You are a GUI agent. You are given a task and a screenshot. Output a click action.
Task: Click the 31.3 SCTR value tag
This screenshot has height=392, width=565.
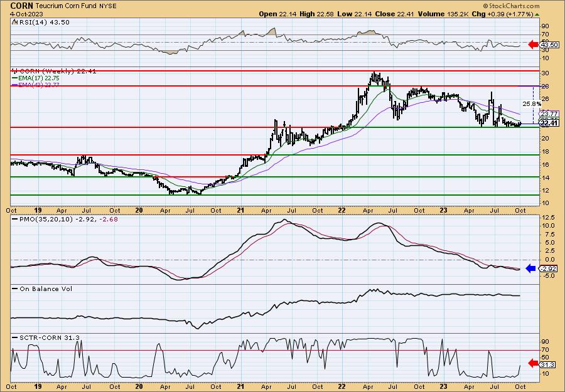tap(549, 364)
